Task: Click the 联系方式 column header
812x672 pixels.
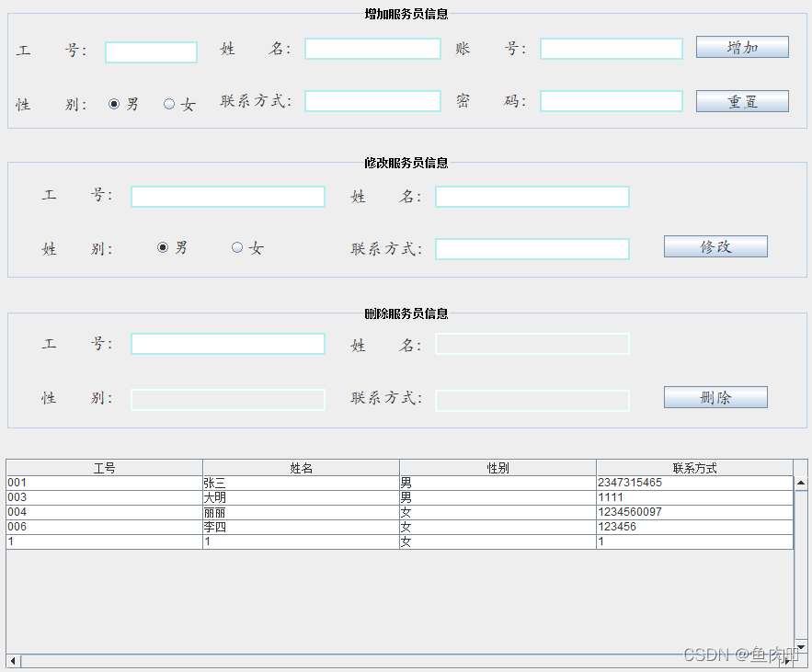Action: click(x=694, y=468)
